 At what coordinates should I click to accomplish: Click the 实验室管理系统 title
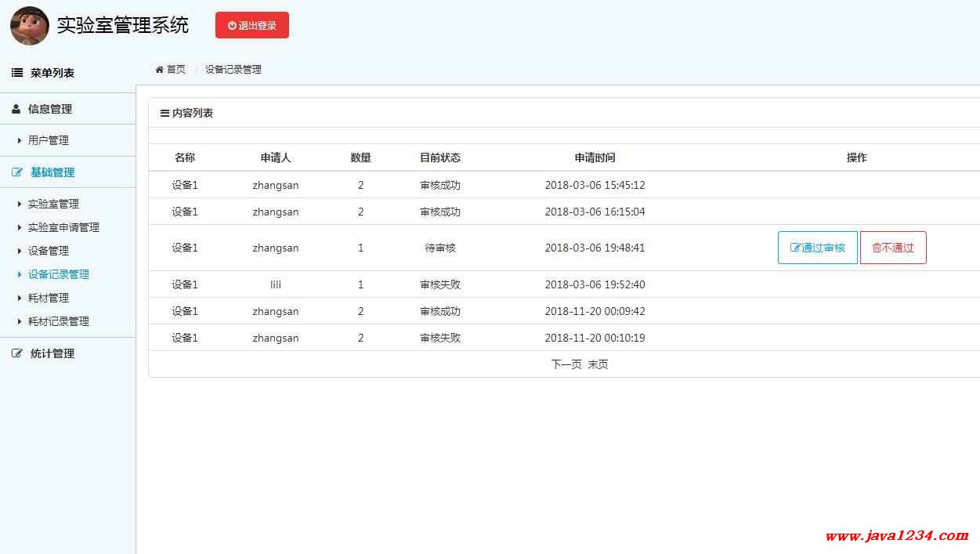(123, 25)
